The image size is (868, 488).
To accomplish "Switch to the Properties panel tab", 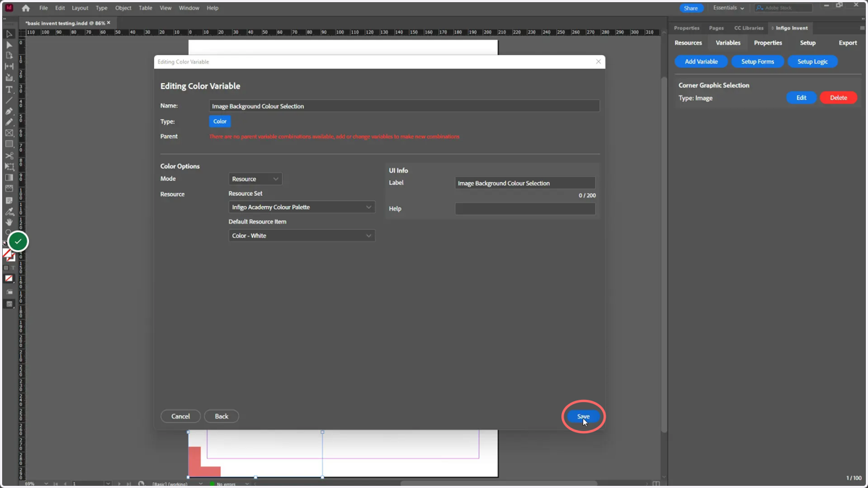I will [686, 28].
